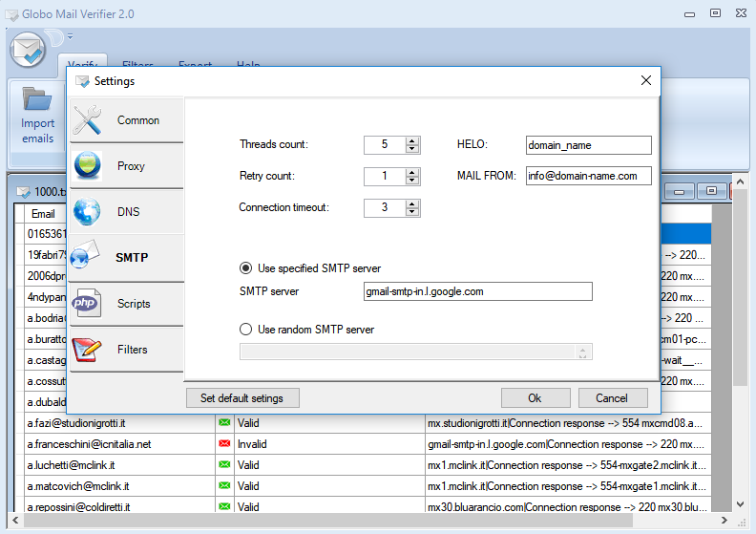Click vertical scrollbar down arrow
This screenshot has height=534, width=756.
click(x=741, y=504)
